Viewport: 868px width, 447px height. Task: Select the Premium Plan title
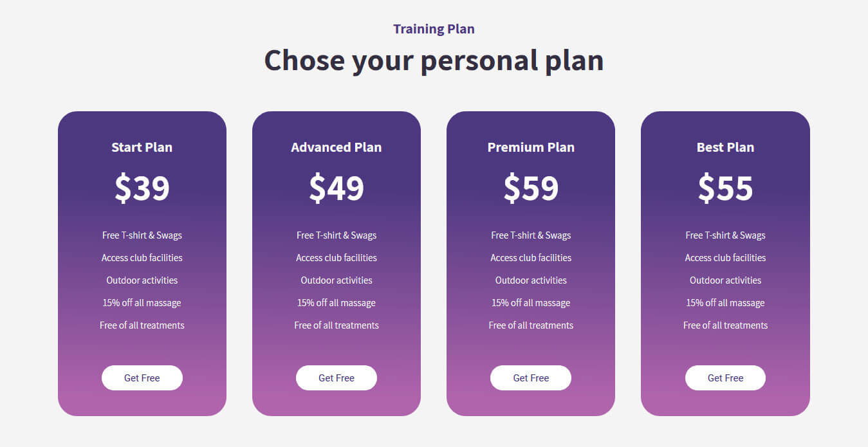click(x=531, y=147)
